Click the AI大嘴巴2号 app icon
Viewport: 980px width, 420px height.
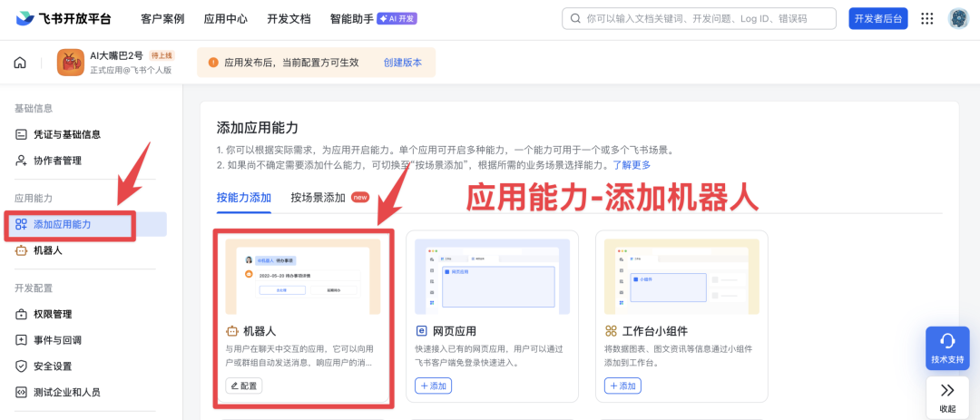click(70, 63)
